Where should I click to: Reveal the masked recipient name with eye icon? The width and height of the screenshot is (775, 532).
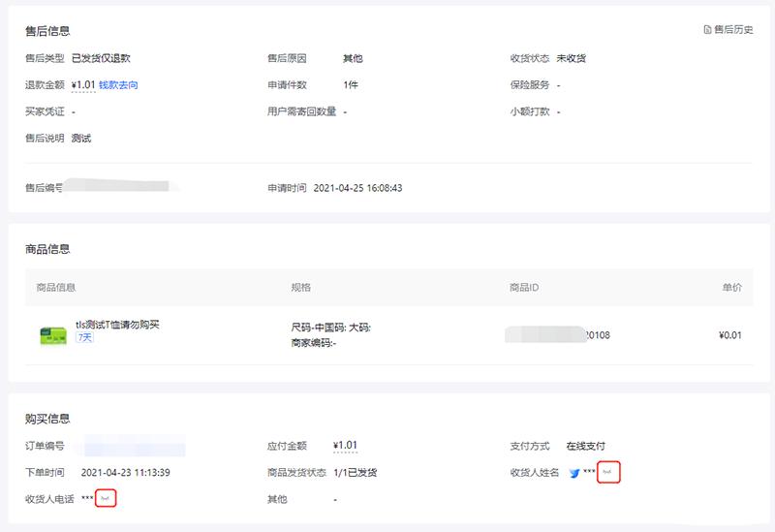(x=608, y=473)
